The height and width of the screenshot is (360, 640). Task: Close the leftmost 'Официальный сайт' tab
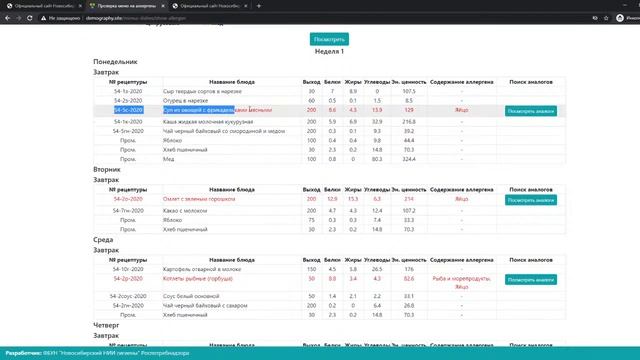point(80,6)
